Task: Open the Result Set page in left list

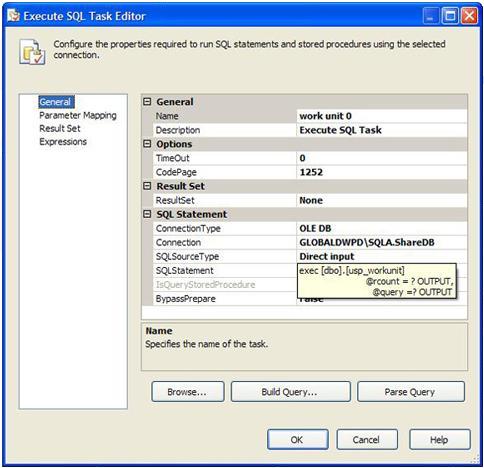Action: (60, 128)
